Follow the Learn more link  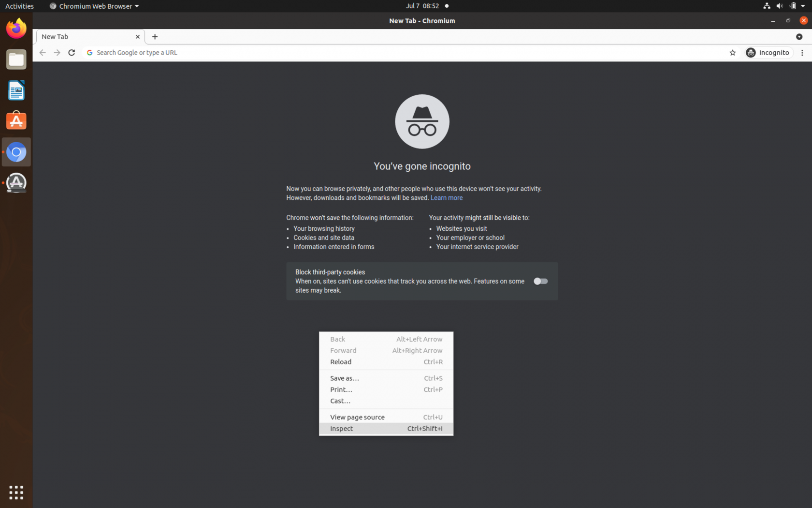coord(447,198)
